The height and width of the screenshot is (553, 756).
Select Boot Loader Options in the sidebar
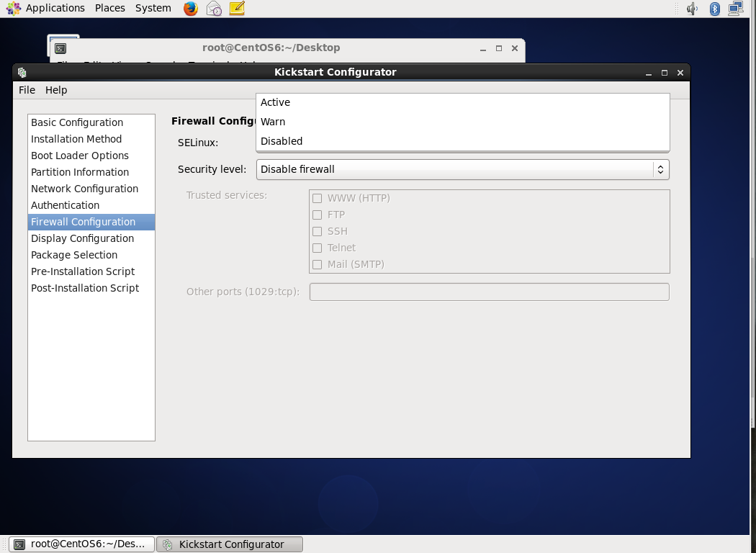pos(91,156)
